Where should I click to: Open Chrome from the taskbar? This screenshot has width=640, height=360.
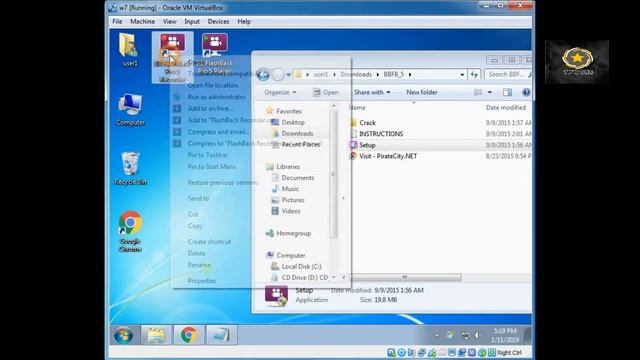189,335
